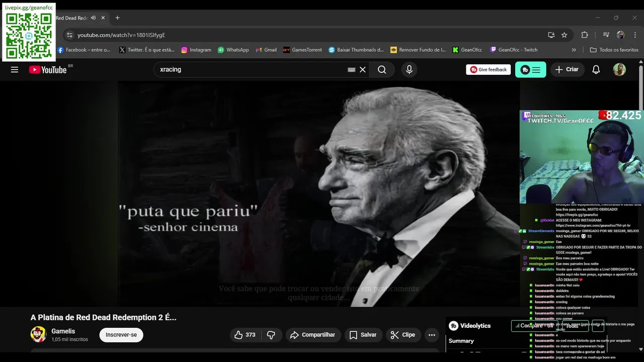Open the TubeBuddy teal menu button
This screenshot has height=362, width=644.
(531, 70)
